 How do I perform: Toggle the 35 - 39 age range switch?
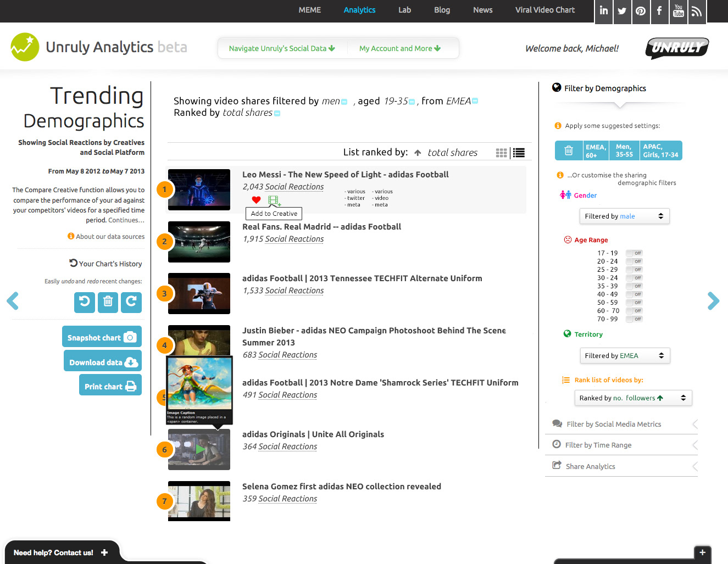point(634,286)
